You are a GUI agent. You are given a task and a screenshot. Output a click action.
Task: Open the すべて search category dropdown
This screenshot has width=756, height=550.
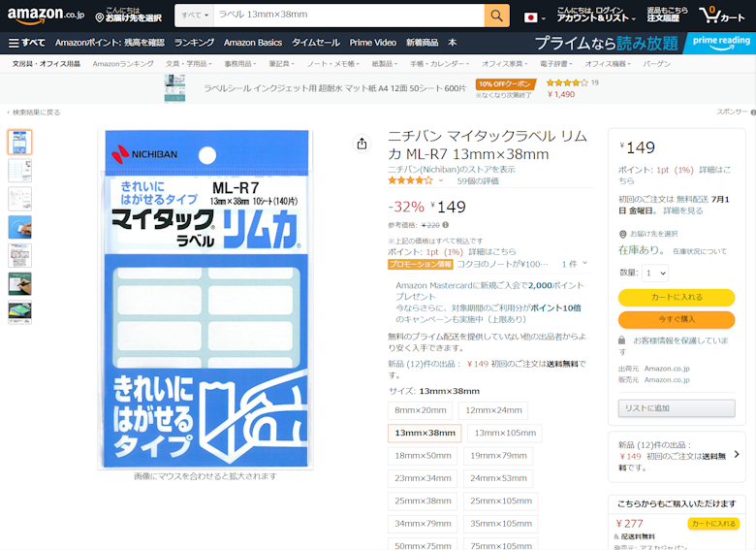pos(194,16)
